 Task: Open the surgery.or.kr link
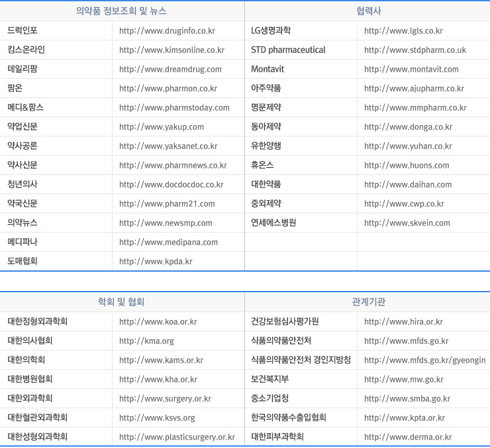click(166, 399)
